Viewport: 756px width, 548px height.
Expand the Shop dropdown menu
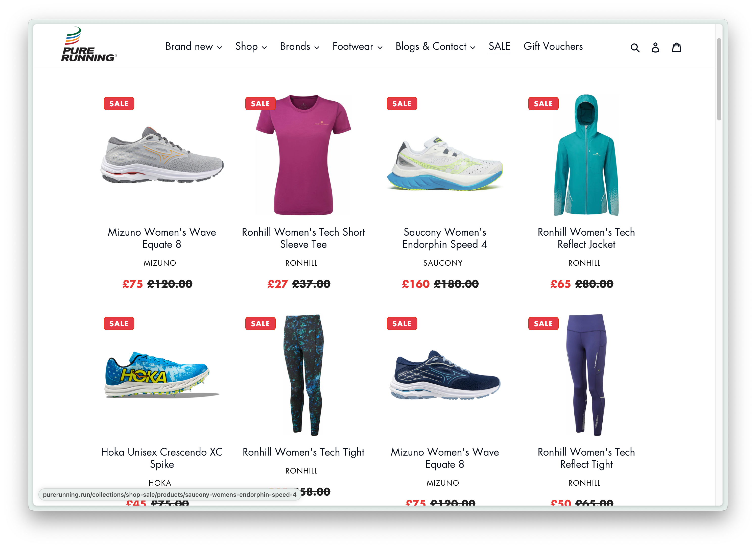click(x=251, y=46)
